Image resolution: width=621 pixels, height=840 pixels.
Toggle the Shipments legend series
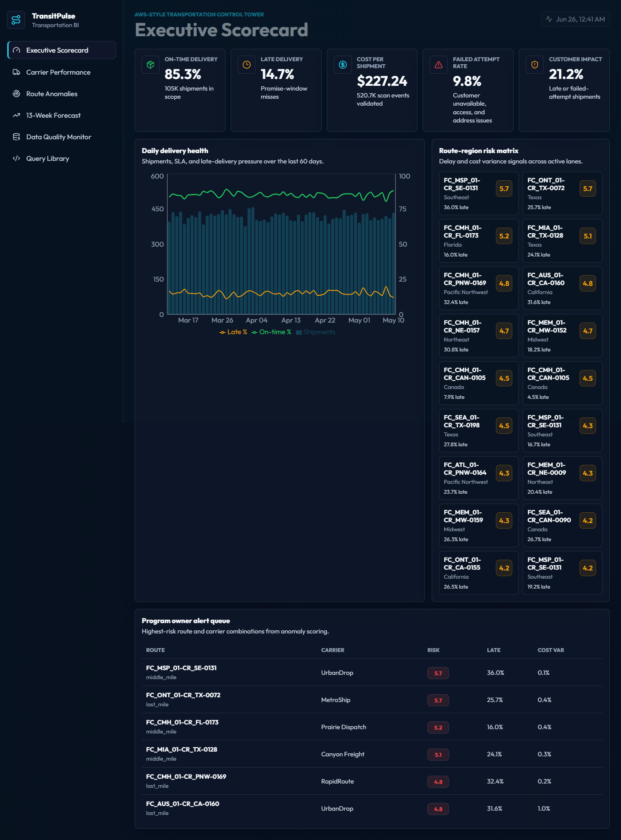[x=316, y=332]
